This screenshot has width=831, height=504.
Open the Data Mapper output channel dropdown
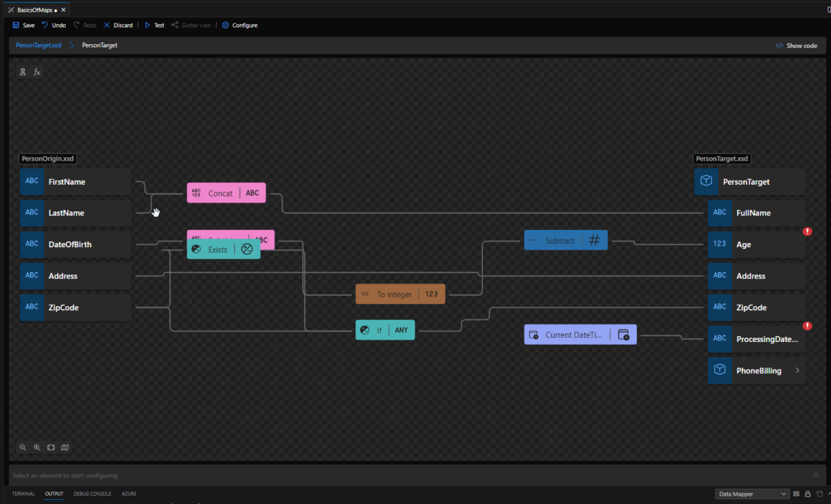(x=751, y=494)
